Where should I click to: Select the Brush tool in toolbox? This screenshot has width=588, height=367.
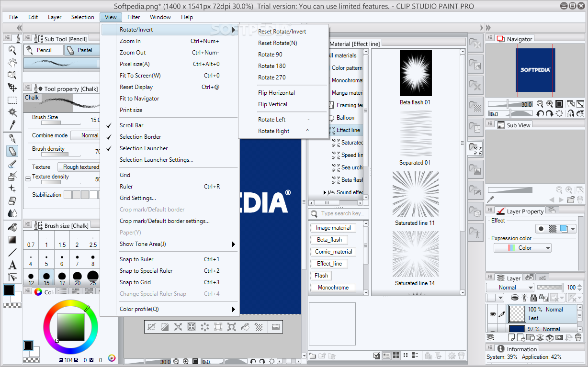(12, 164)
